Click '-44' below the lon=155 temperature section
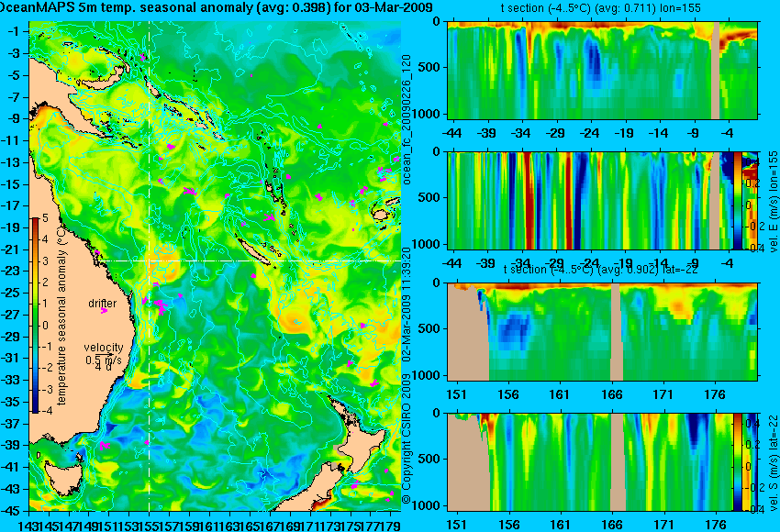 (x=452, y=133)
